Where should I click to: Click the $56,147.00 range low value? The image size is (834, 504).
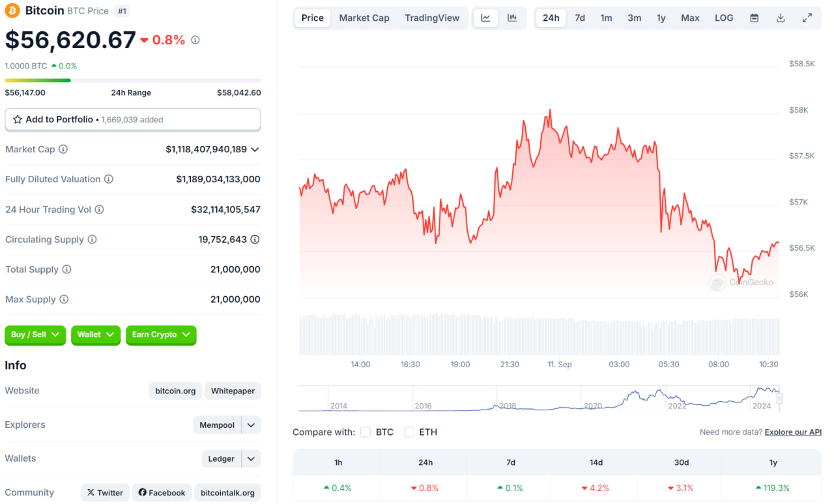(x=25, y=92)
